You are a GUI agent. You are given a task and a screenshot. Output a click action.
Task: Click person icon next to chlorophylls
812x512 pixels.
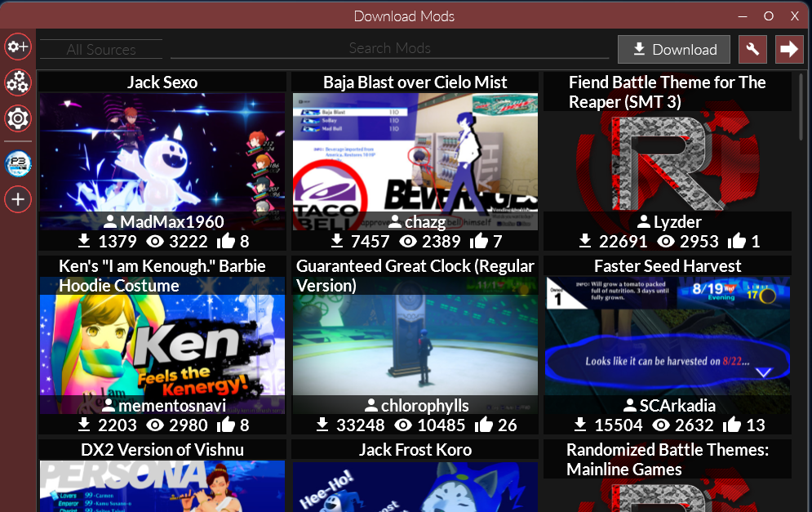tap(371, 405)
